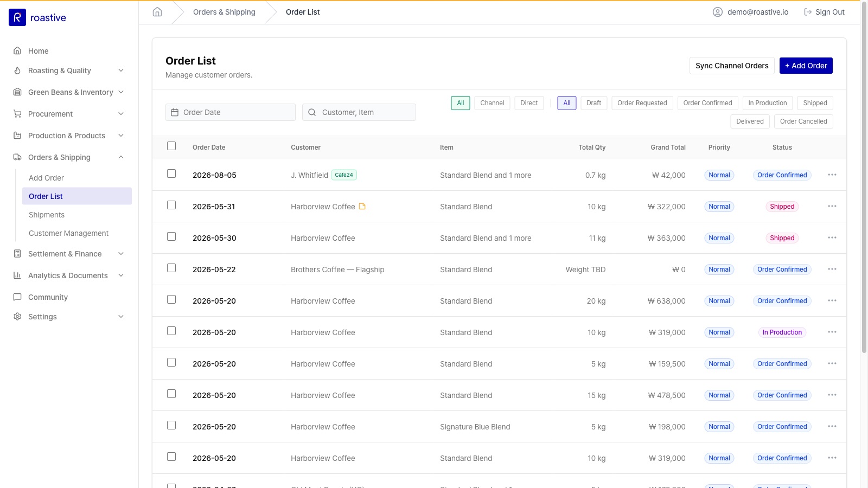
Task: Open row menu for the 2026-08-05 order
Action: tap(832, 175)
